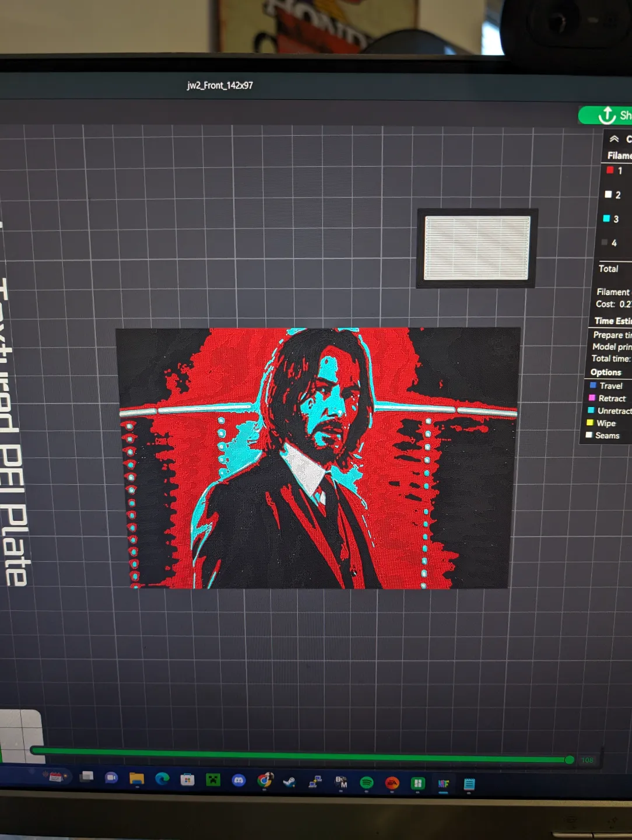The image size is (632, 840).
Task: Click the Total row label
Action: point(608,269)
